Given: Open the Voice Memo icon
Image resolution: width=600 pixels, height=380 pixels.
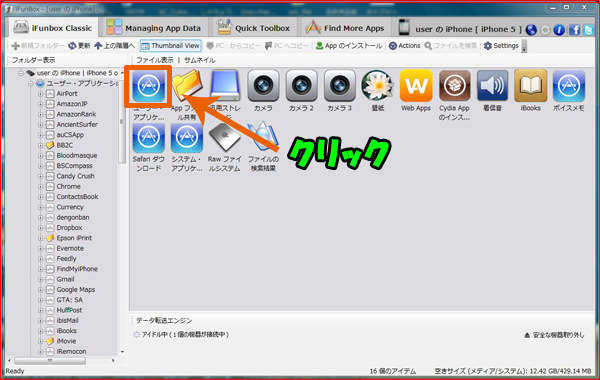Looking at the screenshot, I should 569,86.
